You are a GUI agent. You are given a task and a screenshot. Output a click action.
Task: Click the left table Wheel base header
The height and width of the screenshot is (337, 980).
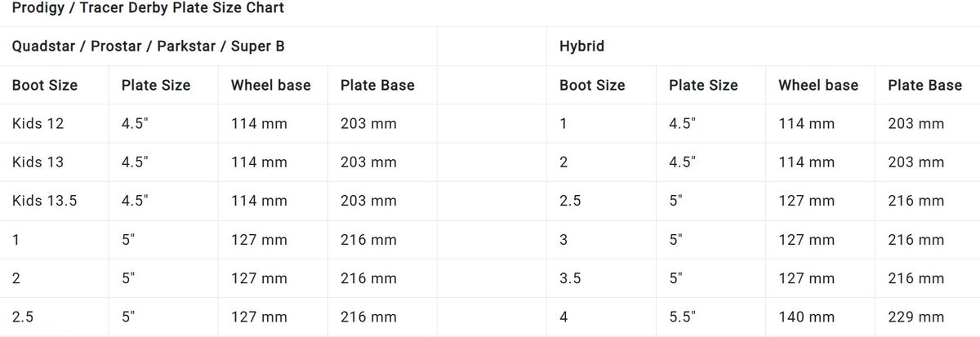[270, 85]
